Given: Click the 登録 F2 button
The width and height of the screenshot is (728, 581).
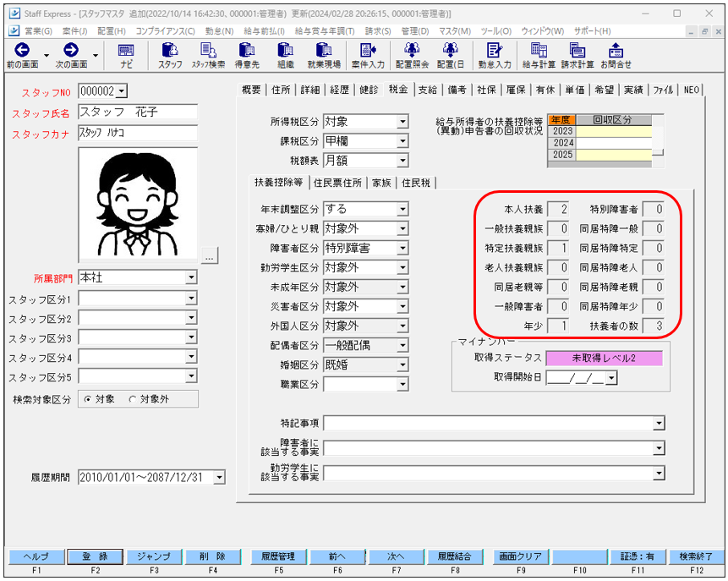Looking at the screenshot, I should pos(96,556).
